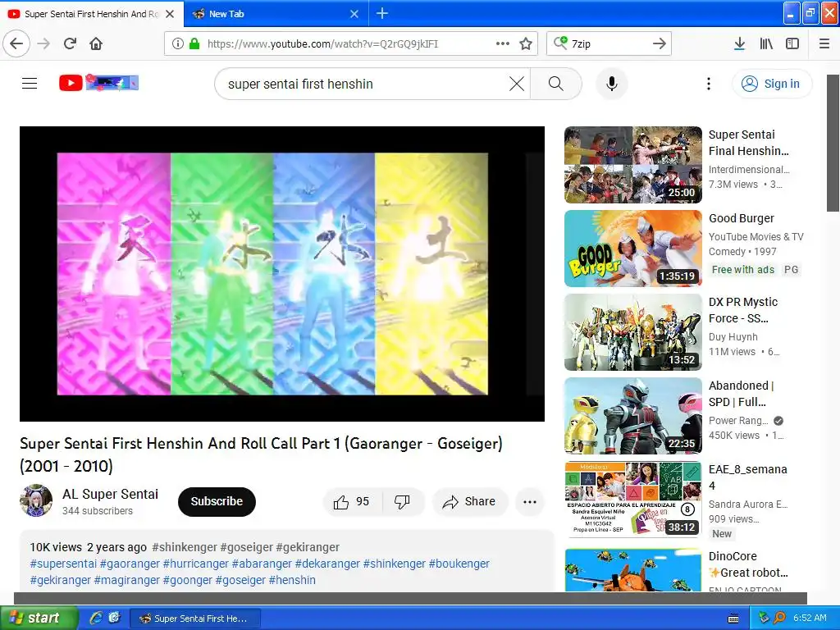Click Super Sentai First He... taskbar button
This screenshot has height=630, width=840.
click(x=195, y=619)
